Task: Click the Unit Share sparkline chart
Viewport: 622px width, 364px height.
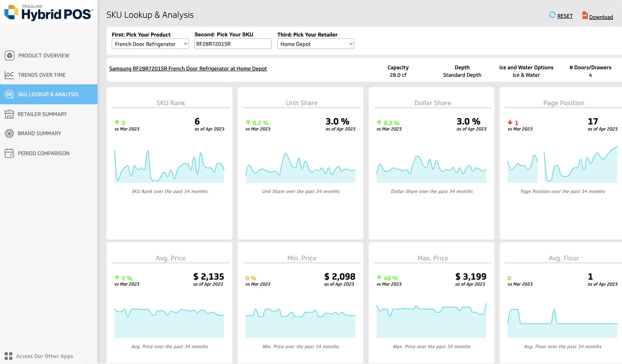Action: point(301,167)
